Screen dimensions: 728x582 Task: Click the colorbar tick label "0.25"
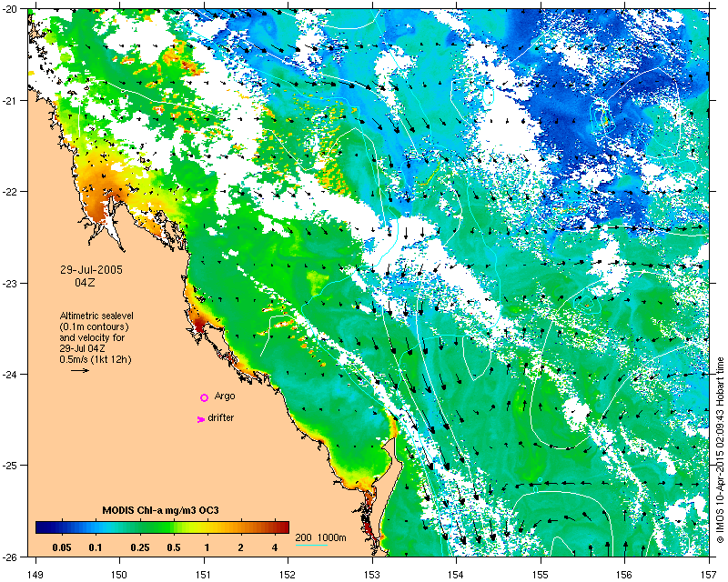click(x=140, y=547)
